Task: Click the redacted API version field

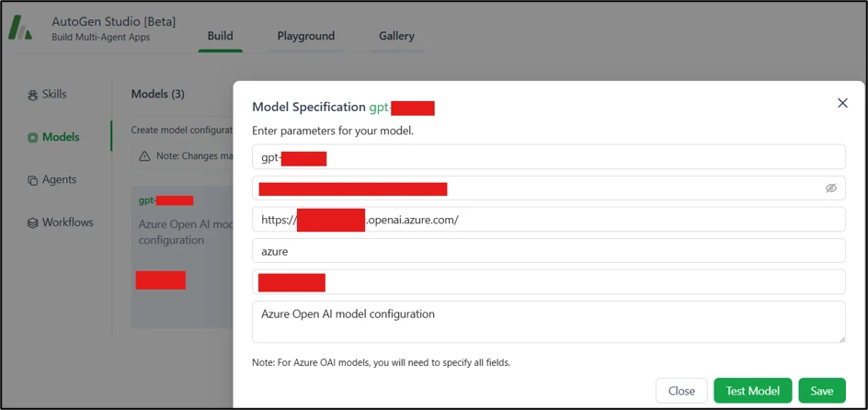Action: (x=549, y=282)
